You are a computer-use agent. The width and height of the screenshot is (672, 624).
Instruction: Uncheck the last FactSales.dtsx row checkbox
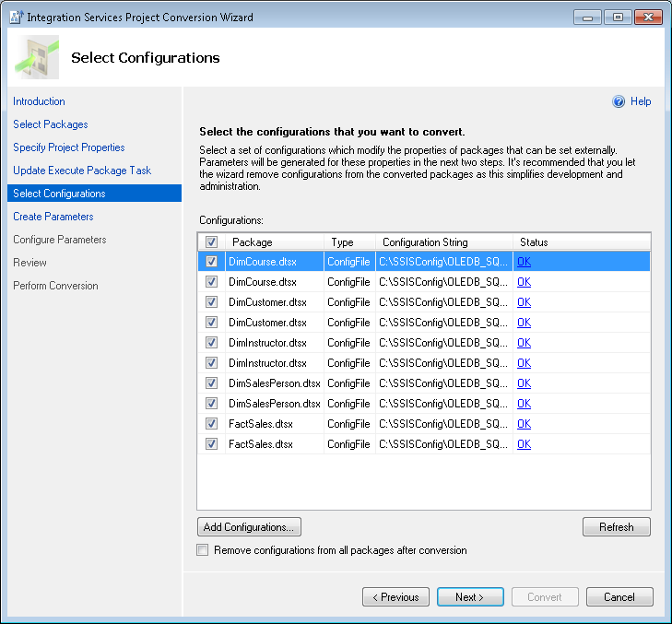point(212,444)
